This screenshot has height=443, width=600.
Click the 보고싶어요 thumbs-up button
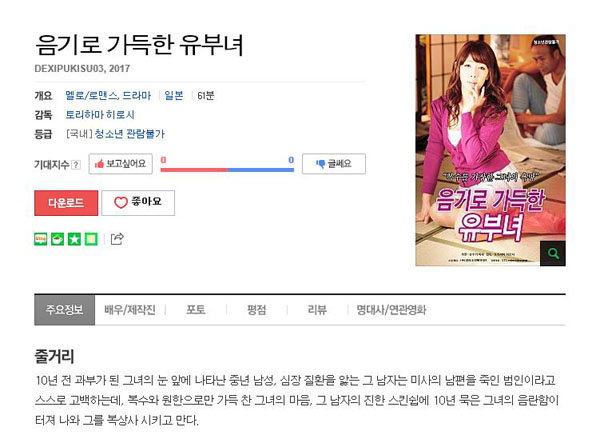[x=121, y=164]
